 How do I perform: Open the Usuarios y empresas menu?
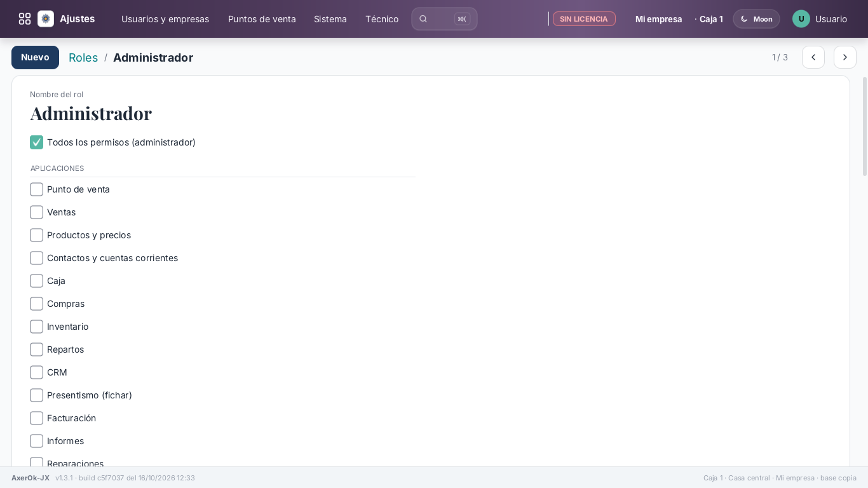[x=165, y=19]
